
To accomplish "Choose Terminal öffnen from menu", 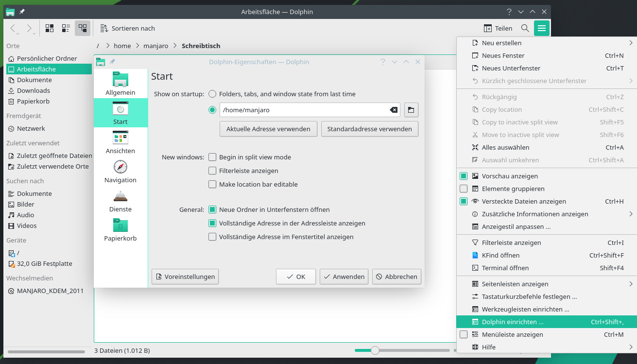I will coord(547,268).
